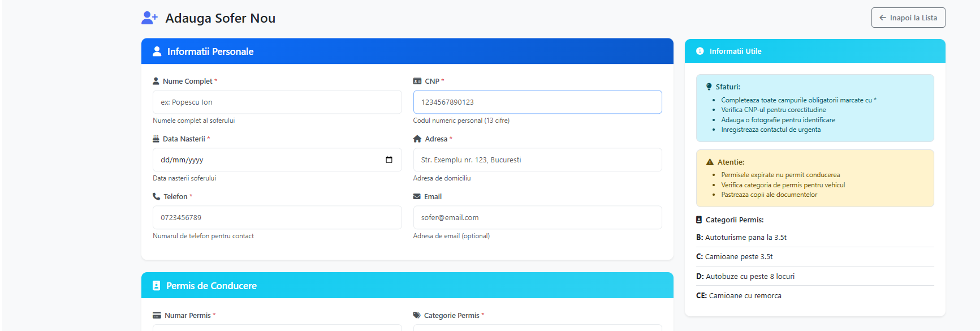980x331 pixels.
Task: Click the add-user icon beside Adauga Sofer Nou
Action: (x=149, y=18)
